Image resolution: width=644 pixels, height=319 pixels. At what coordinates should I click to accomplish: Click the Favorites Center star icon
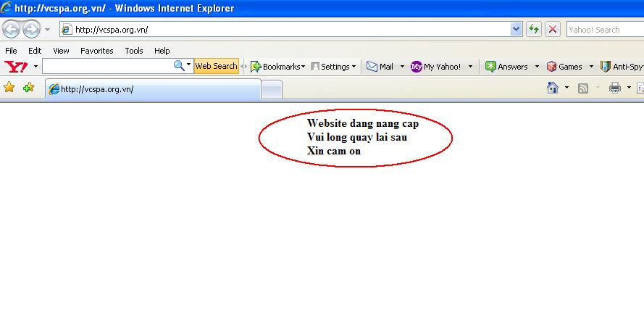(9, 87)
